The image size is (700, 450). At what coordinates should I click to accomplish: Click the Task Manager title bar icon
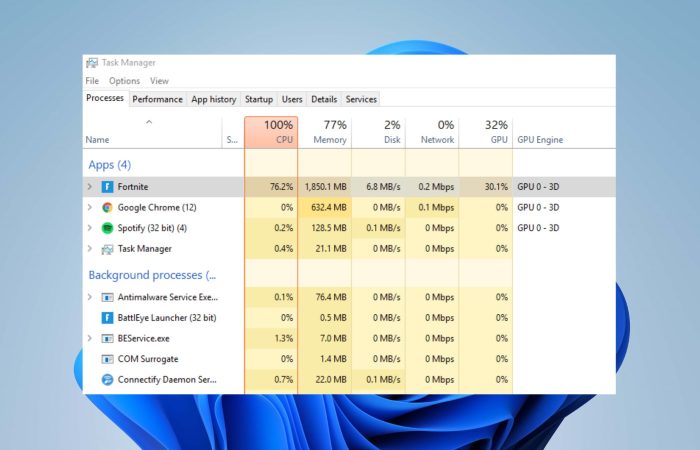click(x=92, y=63)
